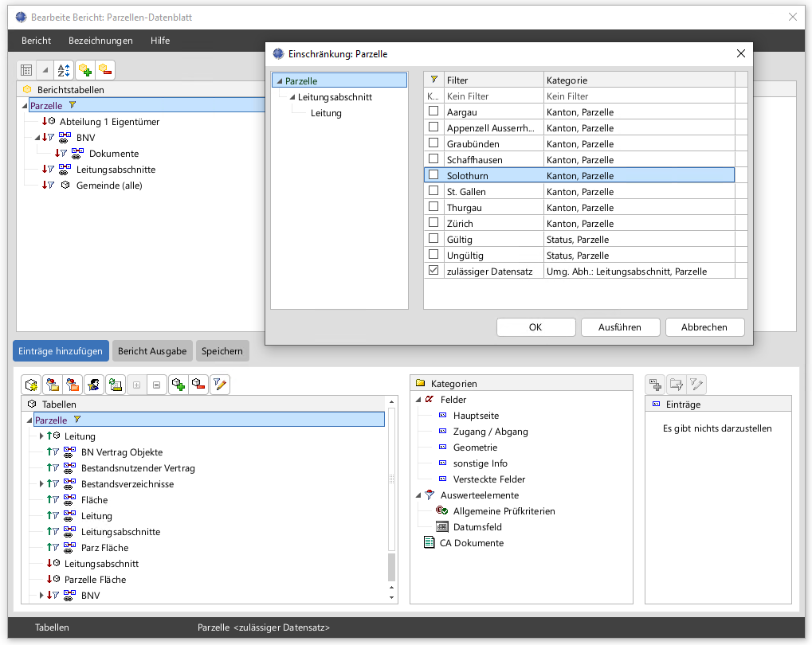Click the funnel icon in filter table header
Viewport: 812px width, 645px height.
pyautogui.click(x=434, y=80)
